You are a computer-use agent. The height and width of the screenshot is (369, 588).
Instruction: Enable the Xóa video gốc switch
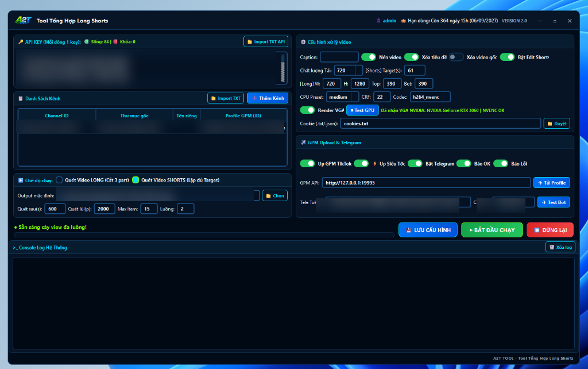coord(456,57)
